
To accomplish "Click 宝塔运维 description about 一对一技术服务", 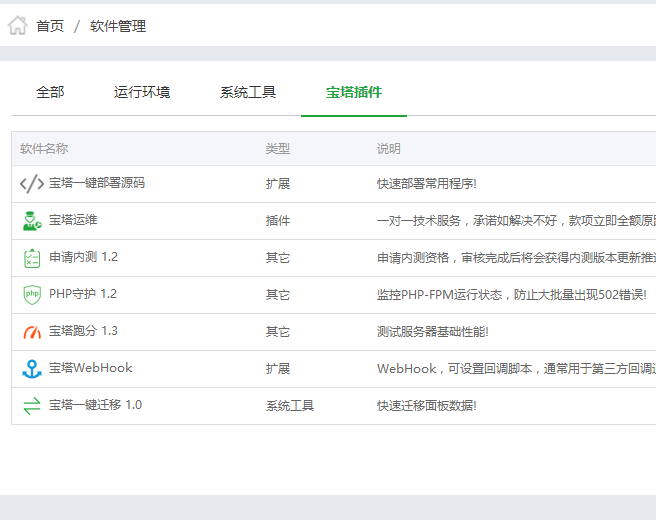I will tap(516, 220).
